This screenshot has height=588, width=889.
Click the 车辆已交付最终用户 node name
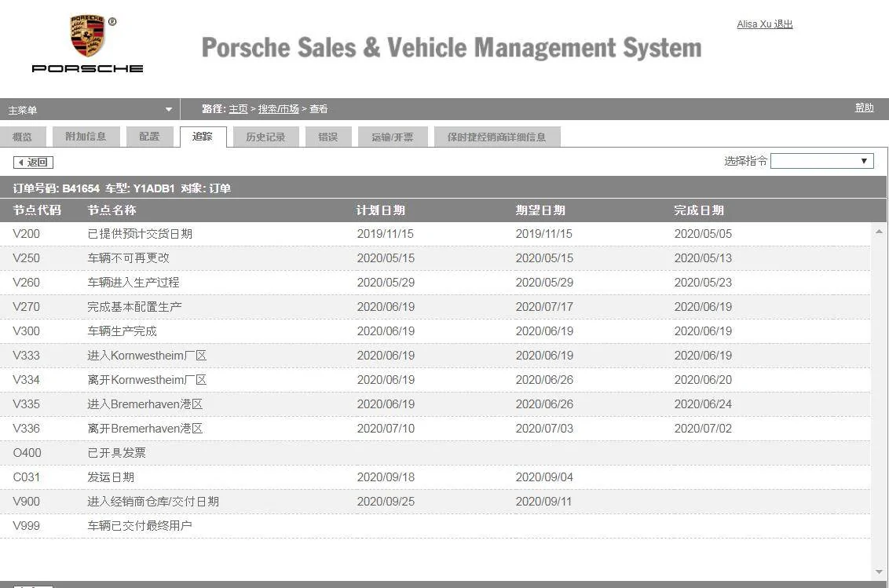click(x=140, y=526)
